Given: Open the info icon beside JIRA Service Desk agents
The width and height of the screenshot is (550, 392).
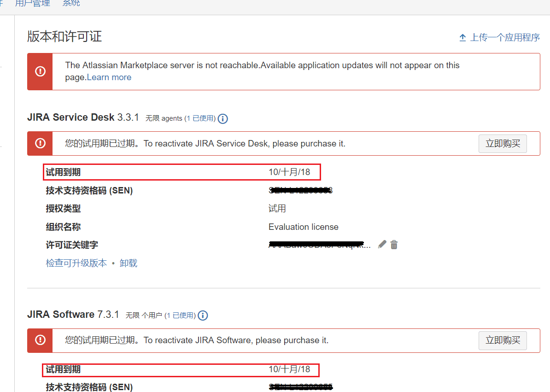Looking at the screenshot, I should coord(223,119).
